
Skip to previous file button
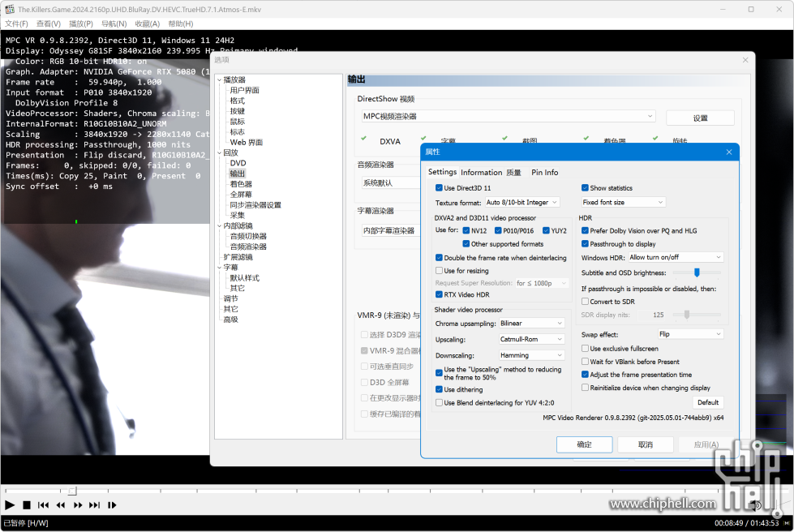tap(43, 504)
